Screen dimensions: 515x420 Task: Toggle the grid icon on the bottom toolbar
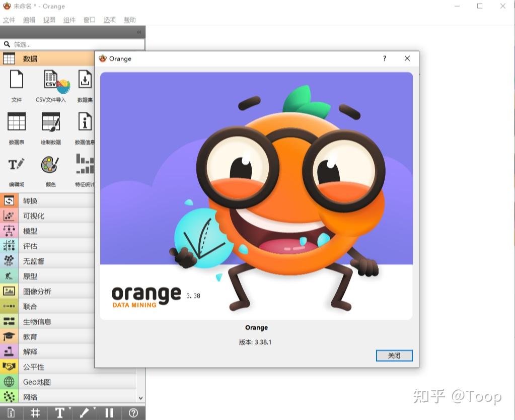[x=35, y=412]
